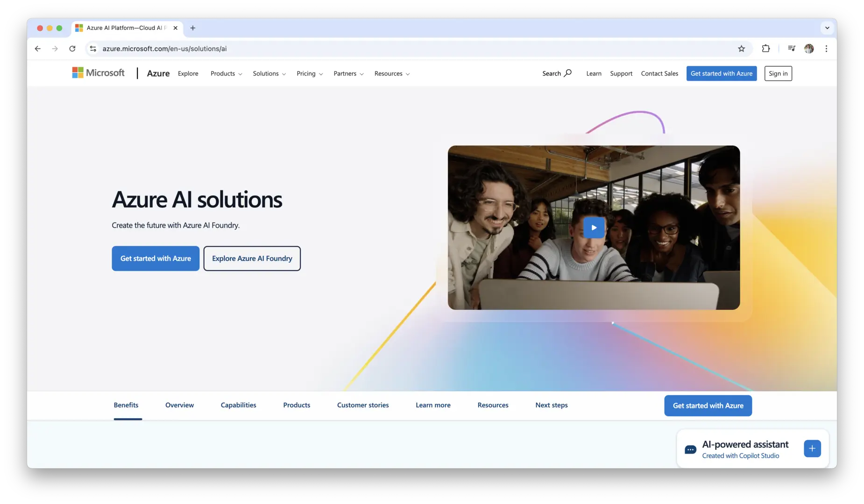
Task: Expand the Solutions dropdown menu
Action: [x=269, y=73]
